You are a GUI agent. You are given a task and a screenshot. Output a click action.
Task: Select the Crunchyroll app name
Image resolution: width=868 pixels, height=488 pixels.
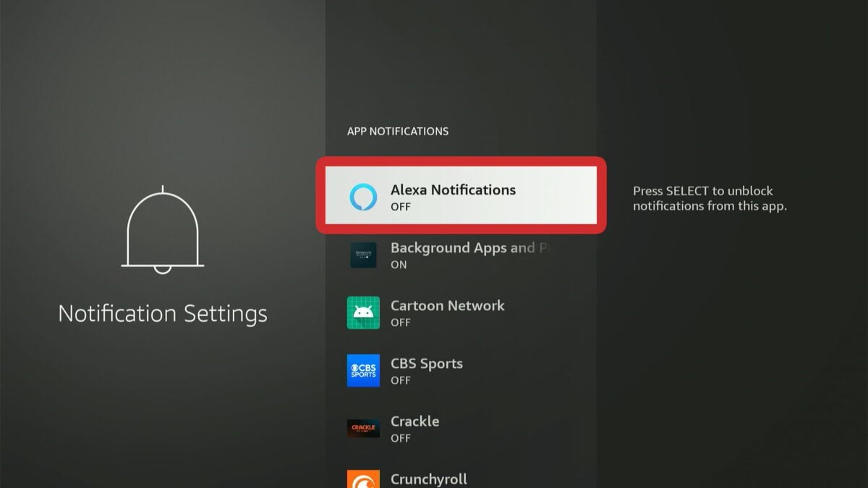tap(428, 479)
